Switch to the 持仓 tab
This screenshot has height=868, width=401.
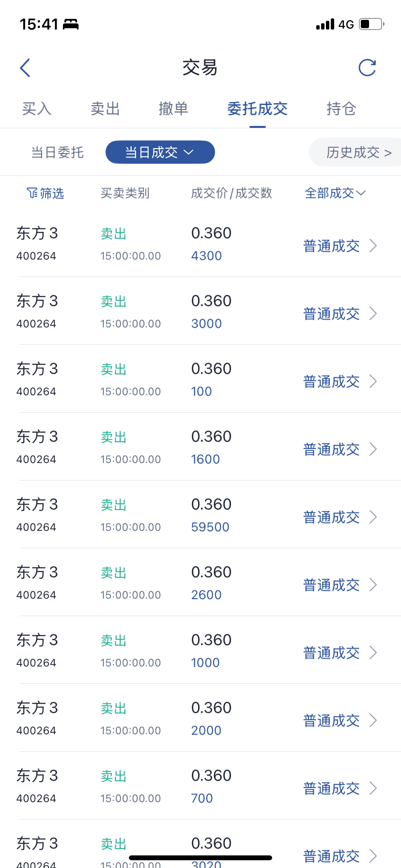[x=341, y=108]
